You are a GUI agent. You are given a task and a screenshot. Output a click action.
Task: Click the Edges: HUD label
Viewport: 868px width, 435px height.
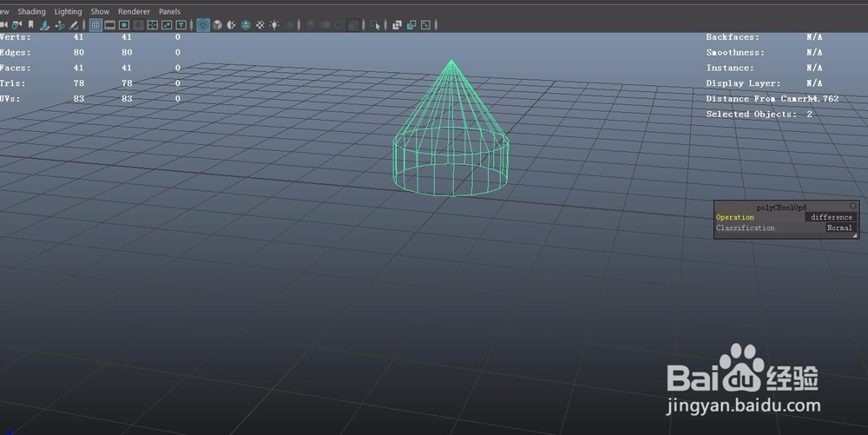pyautogui.click(x=16, y=53)
